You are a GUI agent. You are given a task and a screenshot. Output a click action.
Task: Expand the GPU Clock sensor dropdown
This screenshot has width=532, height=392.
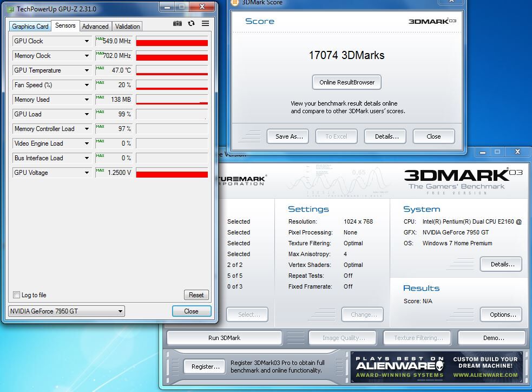coord(87,41)
